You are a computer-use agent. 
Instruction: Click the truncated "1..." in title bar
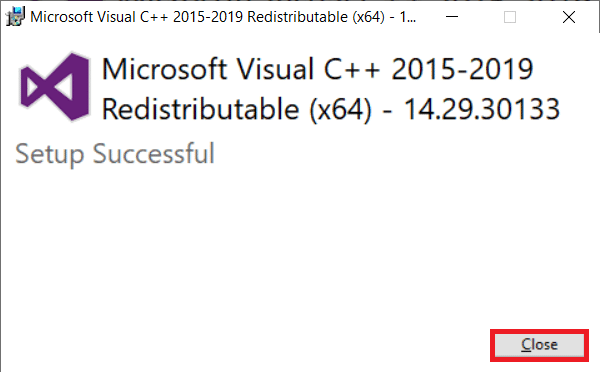[408, 17]
